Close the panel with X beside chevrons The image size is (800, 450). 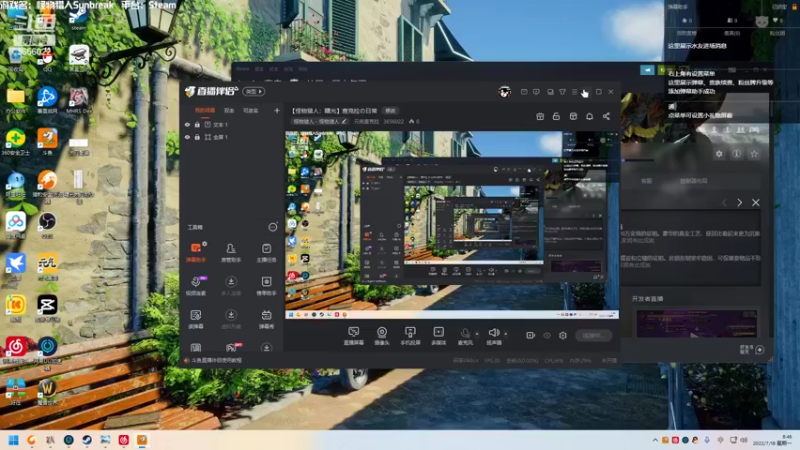[756, 203]
